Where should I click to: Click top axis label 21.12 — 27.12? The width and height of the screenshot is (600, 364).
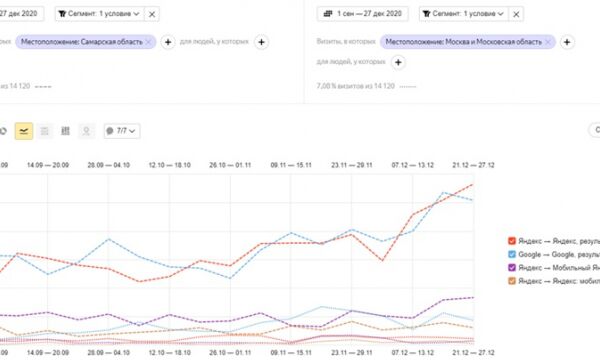point(473,165)
